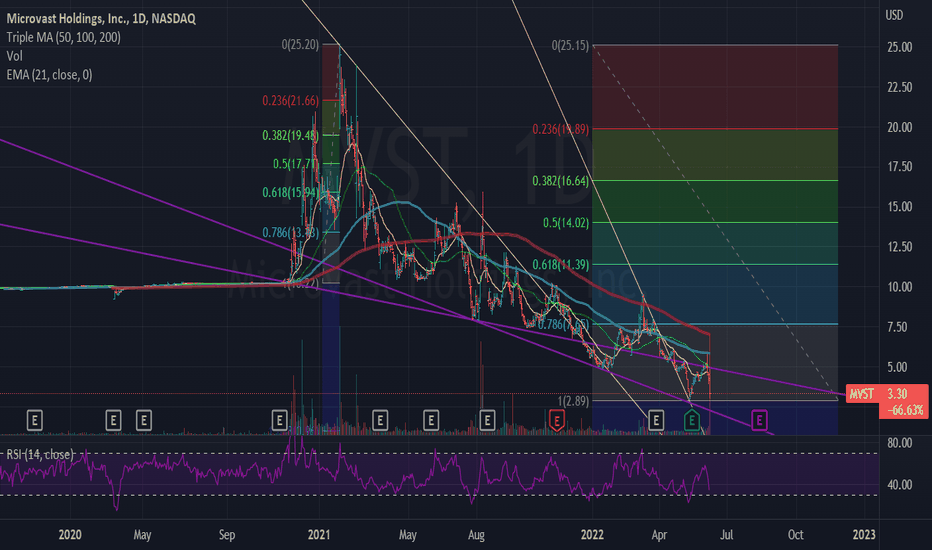The width and height of the screenshot is (932, 550).
Task: Click the red earnings E marker
Action: (x=556, y=420)
